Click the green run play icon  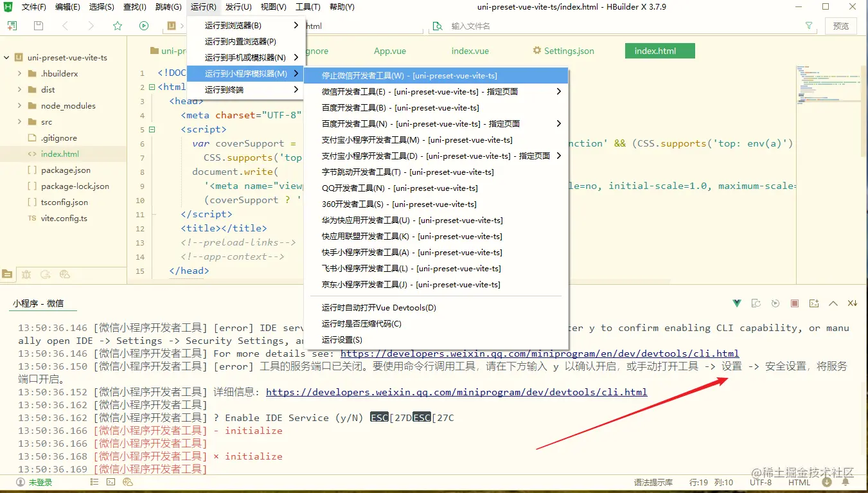click(x=144, y=26)
